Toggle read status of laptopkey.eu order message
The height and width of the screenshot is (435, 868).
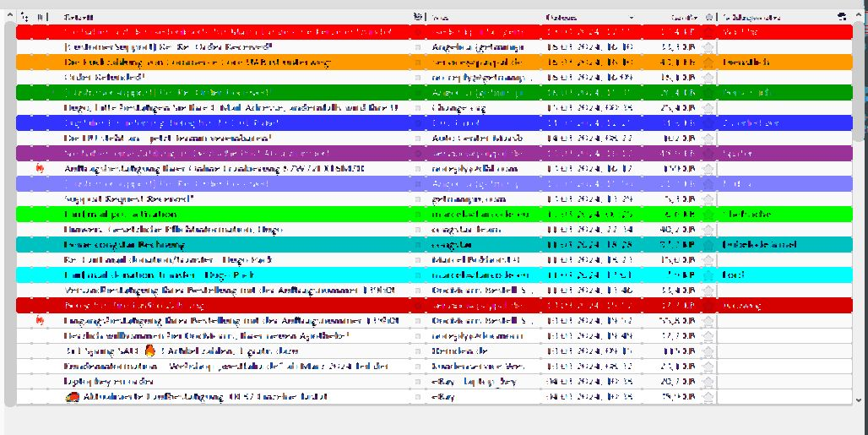click(418, 381)
